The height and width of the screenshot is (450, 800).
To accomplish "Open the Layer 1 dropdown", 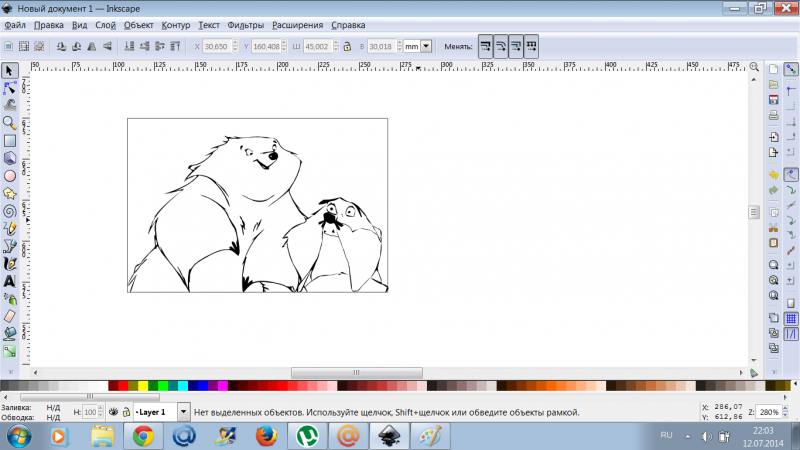I will coord(183,412).
